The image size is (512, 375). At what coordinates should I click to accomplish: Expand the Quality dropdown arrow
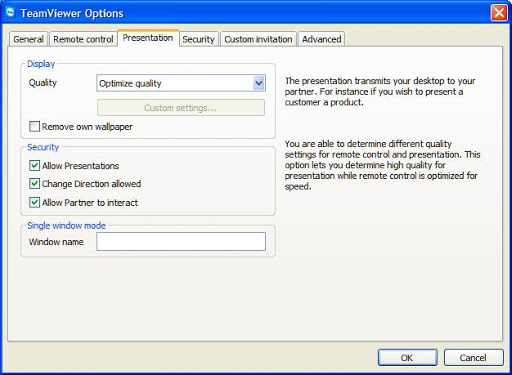[259, 83]
